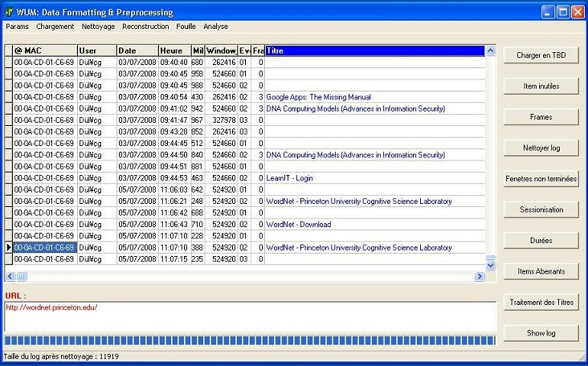
Task: Open the Fouille menu
Action: tap(186, 26)
